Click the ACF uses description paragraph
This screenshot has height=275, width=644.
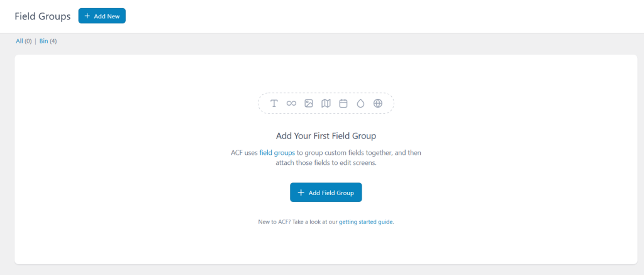[326, 157]
